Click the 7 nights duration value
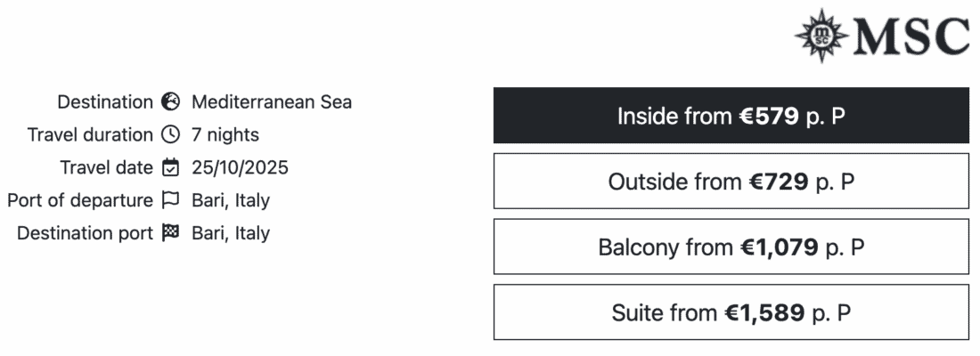Viewport: 980px width, 356px height. (225, 135)
